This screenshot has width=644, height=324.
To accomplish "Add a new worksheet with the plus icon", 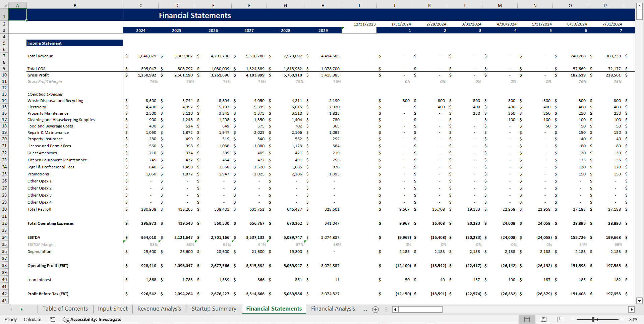I will click(x=375, y=310).
